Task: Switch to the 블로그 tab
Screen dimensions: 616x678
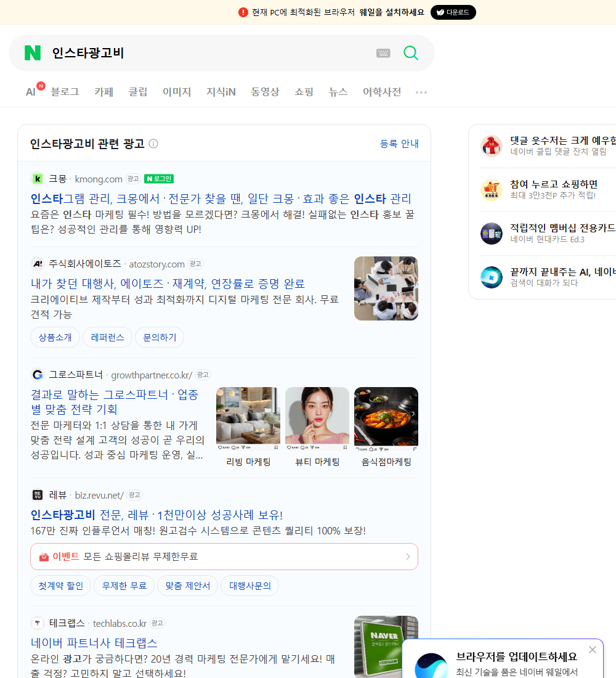Action: point(65,92)
